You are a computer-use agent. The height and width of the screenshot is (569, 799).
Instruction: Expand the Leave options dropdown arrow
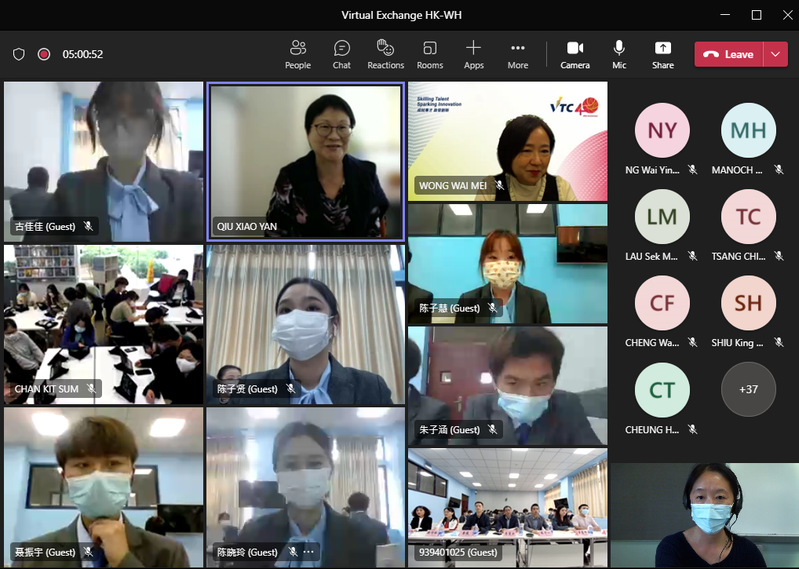click(776, 54)
